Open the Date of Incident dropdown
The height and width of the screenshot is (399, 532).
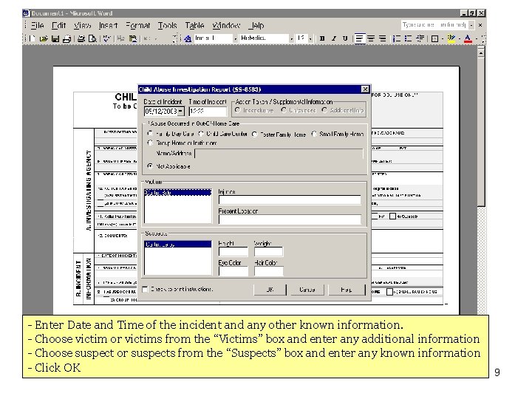pos(181,111)
